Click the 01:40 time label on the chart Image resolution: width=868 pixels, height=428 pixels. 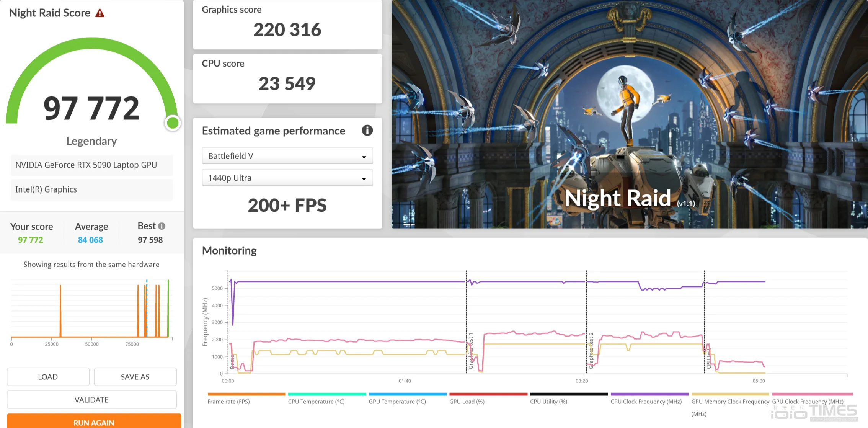(x=405, y=381)
